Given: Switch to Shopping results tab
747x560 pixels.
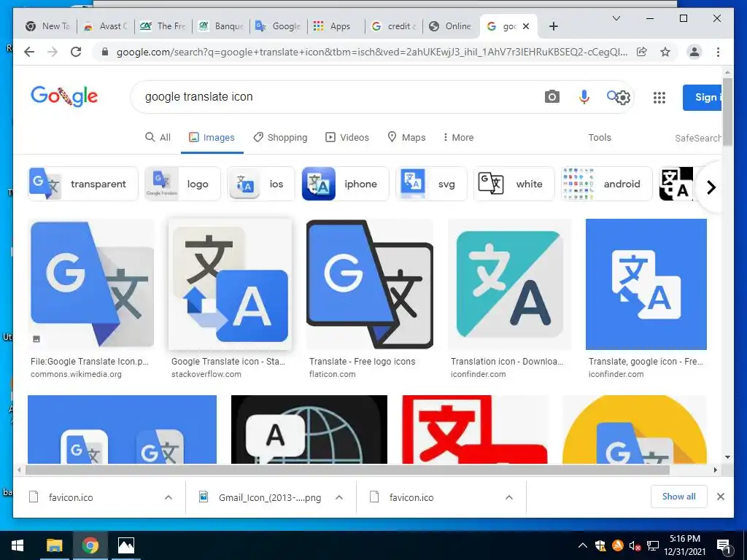Looking at the screenshot, I should coord(280,137).
